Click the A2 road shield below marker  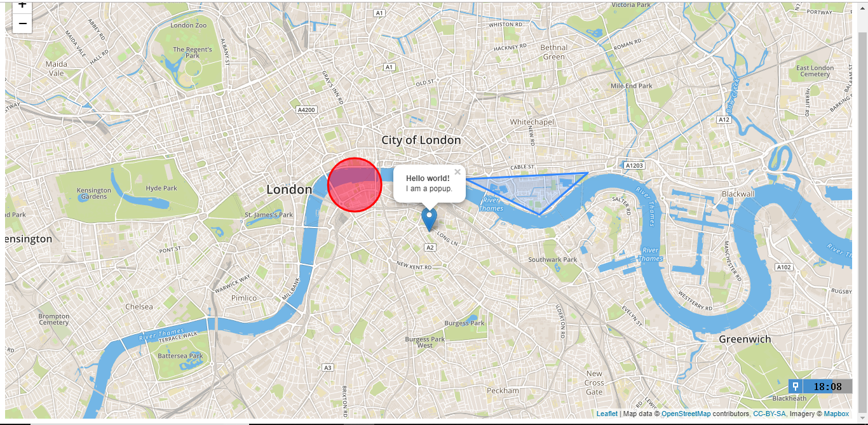(x=430, y=247)
